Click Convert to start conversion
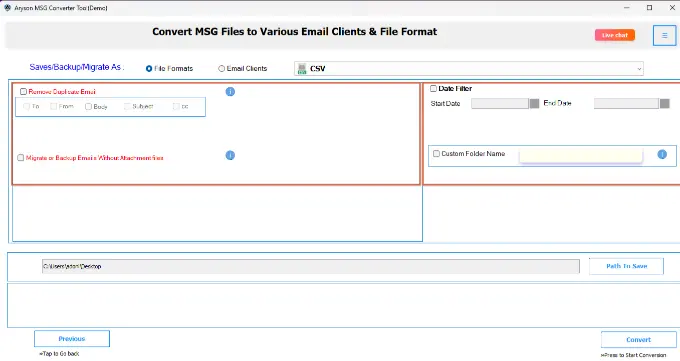This screenshot has width=680, height=361. click(x=638, y=339)
